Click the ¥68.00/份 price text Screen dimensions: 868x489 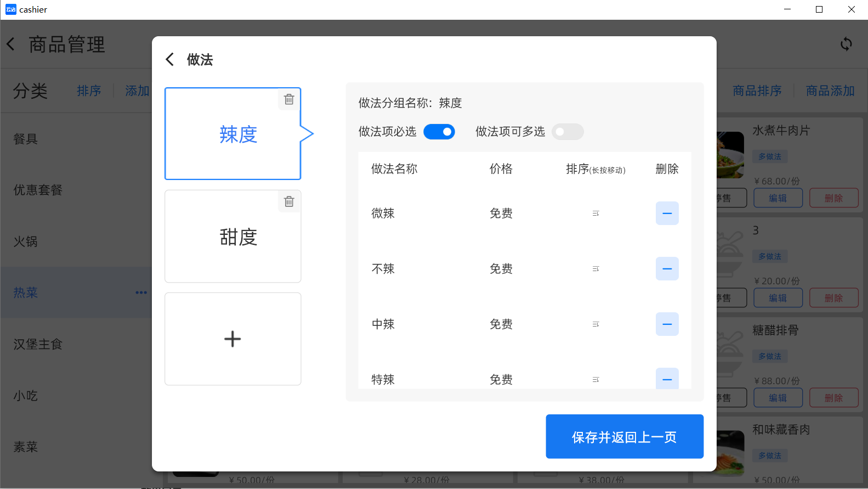click(777, 181)
